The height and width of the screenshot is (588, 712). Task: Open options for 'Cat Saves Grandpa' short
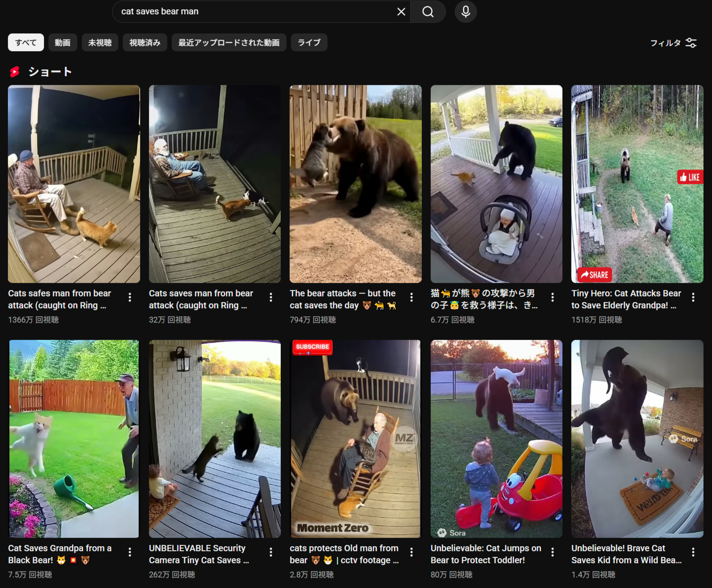[130, 552]
